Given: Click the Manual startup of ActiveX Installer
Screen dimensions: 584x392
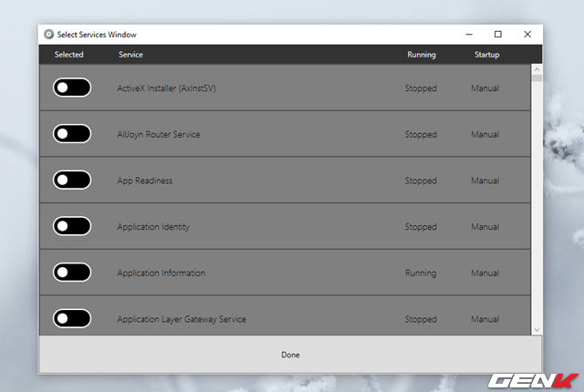Looking at the screenshot, I should coord(485,88).
